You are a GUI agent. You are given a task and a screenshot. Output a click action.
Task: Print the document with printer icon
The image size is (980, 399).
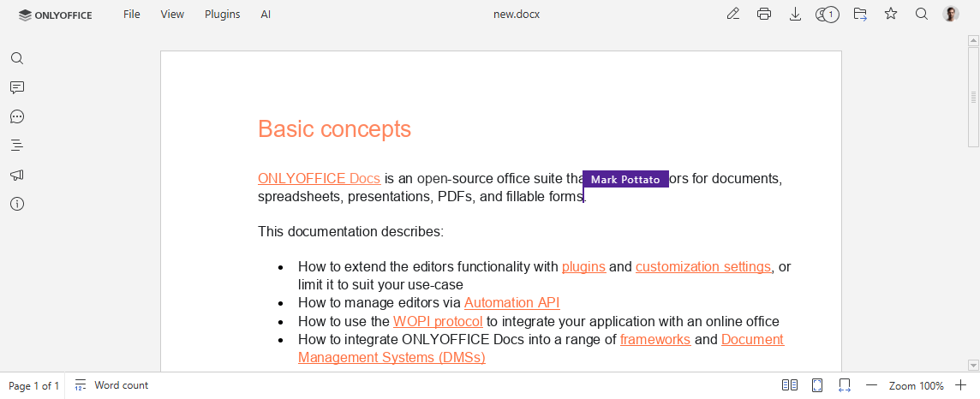[x=764, y=15]
